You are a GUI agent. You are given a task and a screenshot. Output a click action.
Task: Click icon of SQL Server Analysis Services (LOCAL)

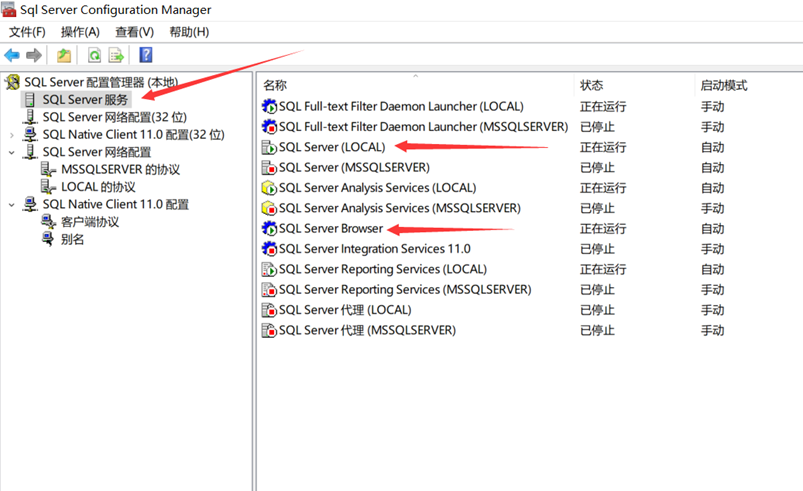pyautogui.click(x=269, y=188)
